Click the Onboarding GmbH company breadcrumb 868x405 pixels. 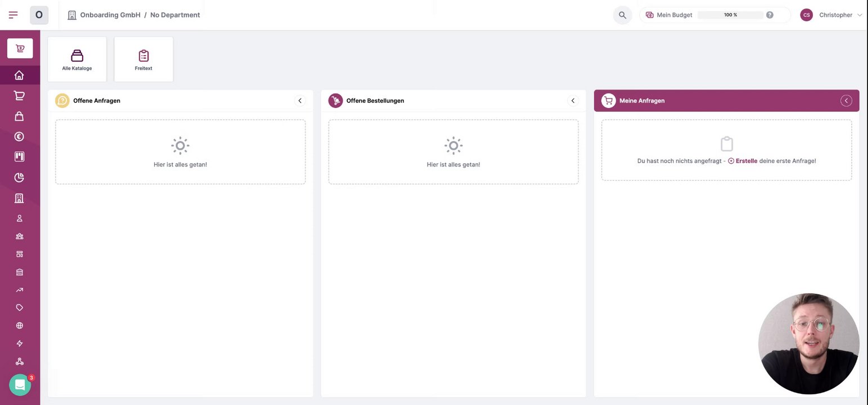point(110,15)
